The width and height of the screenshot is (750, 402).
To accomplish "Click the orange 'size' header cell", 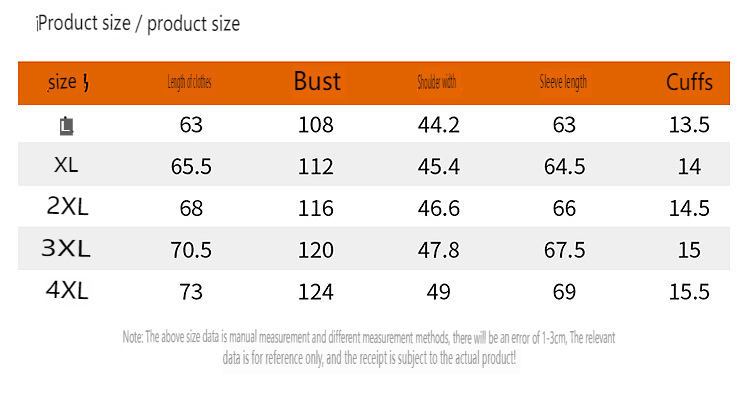I will [x=68, y=82].
